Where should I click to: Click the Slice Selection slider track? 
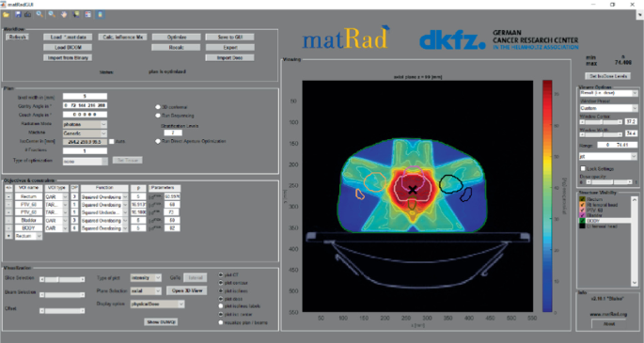pyautogui.click(x=62, y=279)
